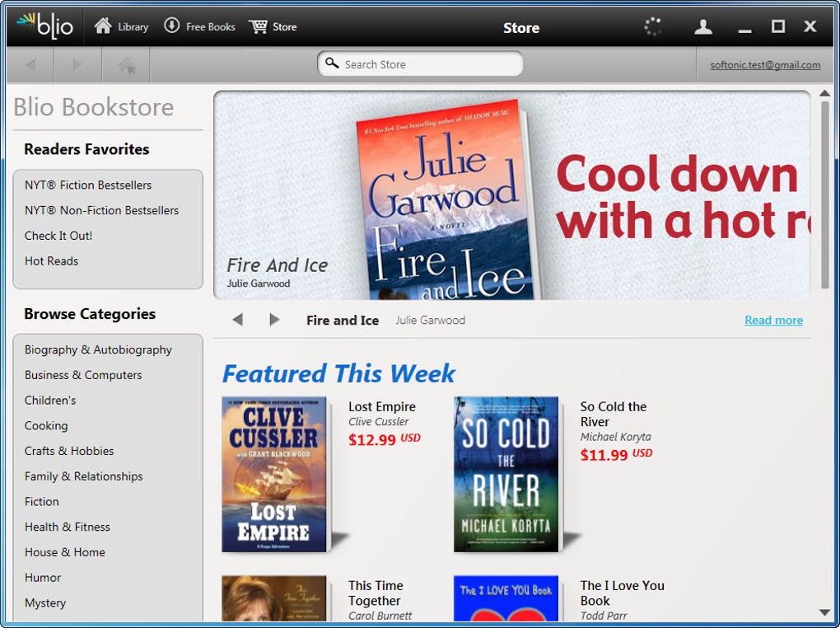Viewport: 840px width, 628px height.
Task: Open the This Time Together cover
Action: pos(273,598)
